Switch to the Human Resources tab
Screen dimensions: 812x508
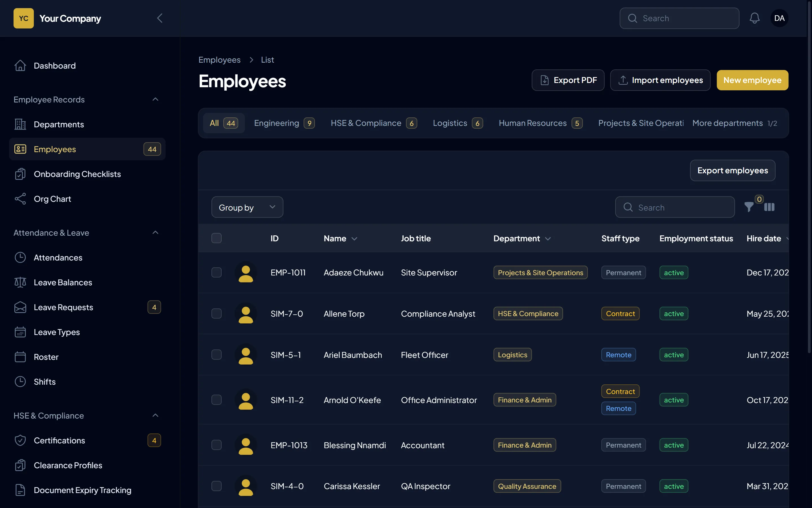(x=540, y=123)
